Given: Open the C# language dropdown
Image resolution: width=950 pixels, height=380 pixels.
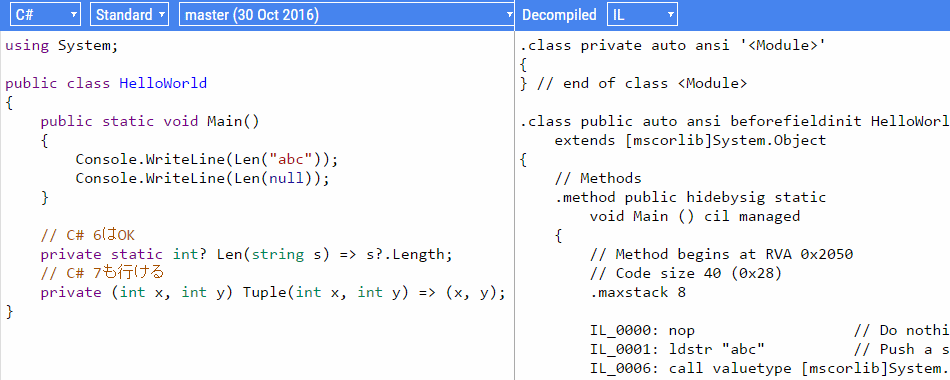Looking at the screenshot, I should 45,15.
